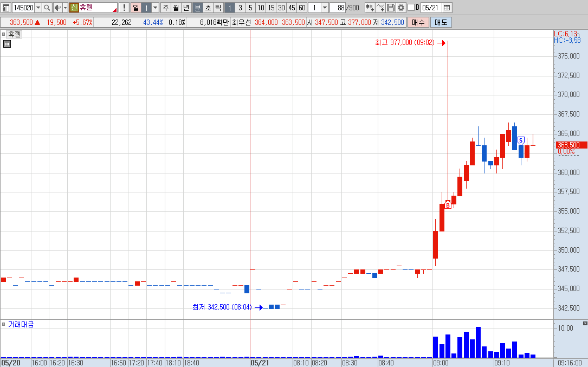Click the 신 badge beside stock name
The width and height of the screenshot is (588, 367).
pyautogui.click(x=74, y=8)
